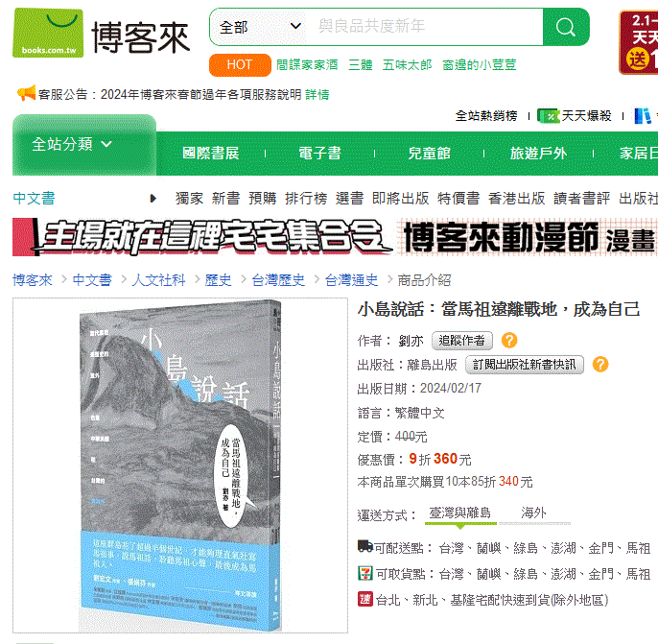The height and width of the screenshot is (644, 658).
Task: Click the help icon beside 訂閱出版社新書快訊
Action: click(x=600, y=364)
